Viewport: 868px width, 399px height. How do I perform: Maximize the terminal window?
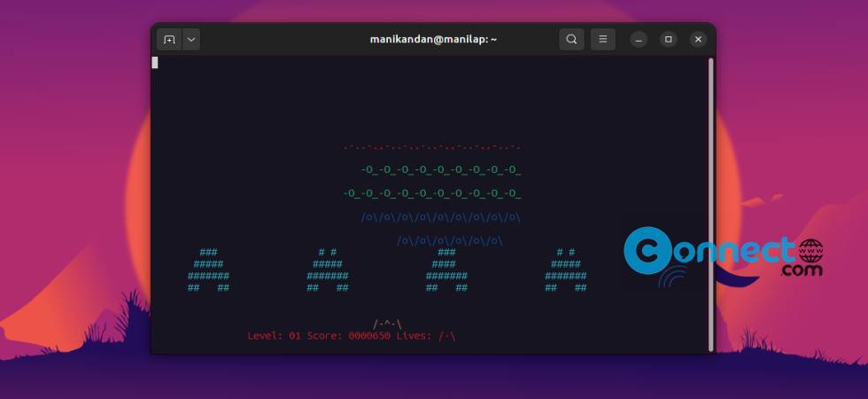(669, 39)
